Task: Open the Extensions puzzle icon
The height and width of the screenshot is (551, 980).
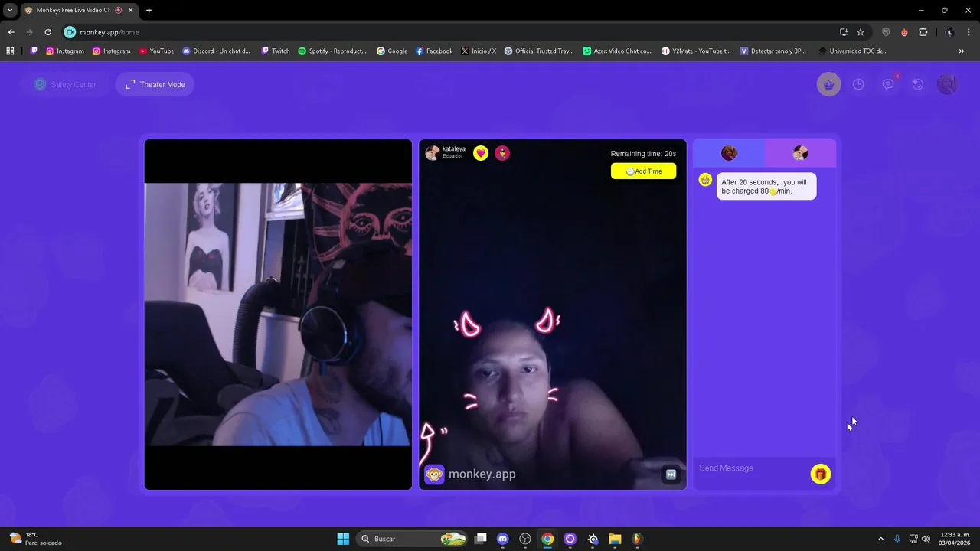Action: coord(923,32)
